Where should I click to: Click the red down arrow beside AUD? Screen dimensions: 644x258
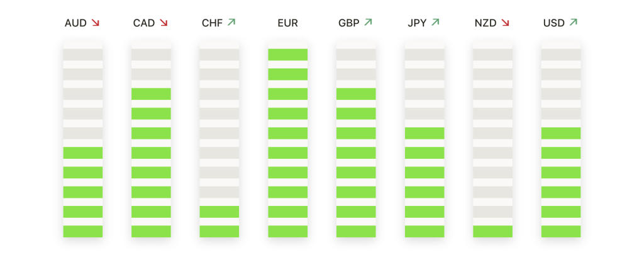tap(96, 23)
